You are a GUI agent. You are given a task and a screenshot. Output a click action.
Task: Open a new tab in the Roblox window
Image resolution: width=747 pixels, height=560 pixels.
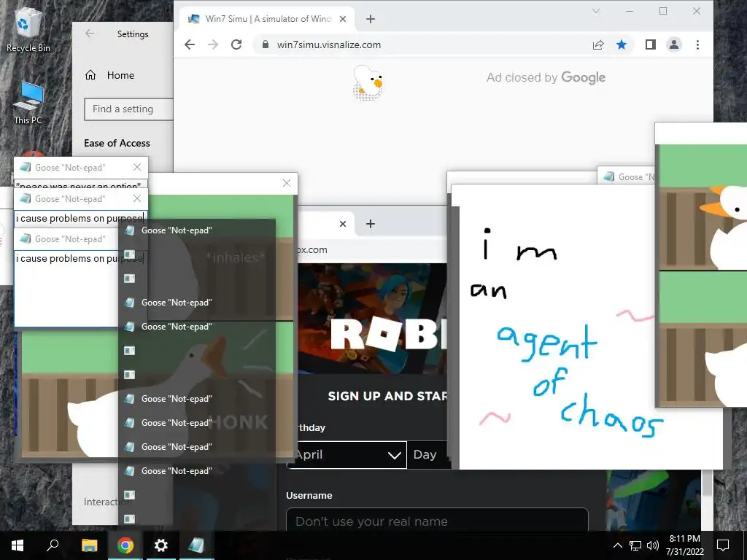pos(370,224)
